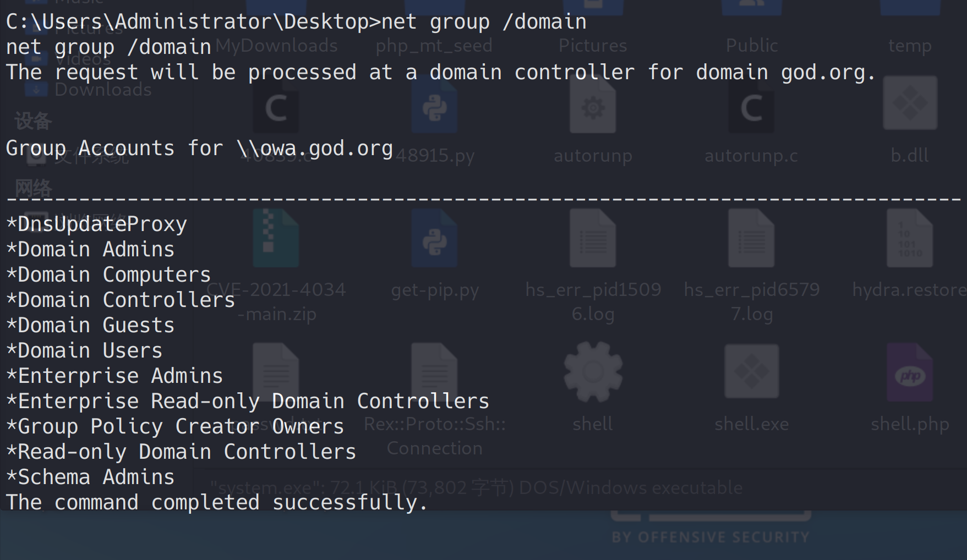Click the Rex::Proto::Ssh::Connection text file icon
This screenshot has width=967, height=560.
(x=434, y=372)
